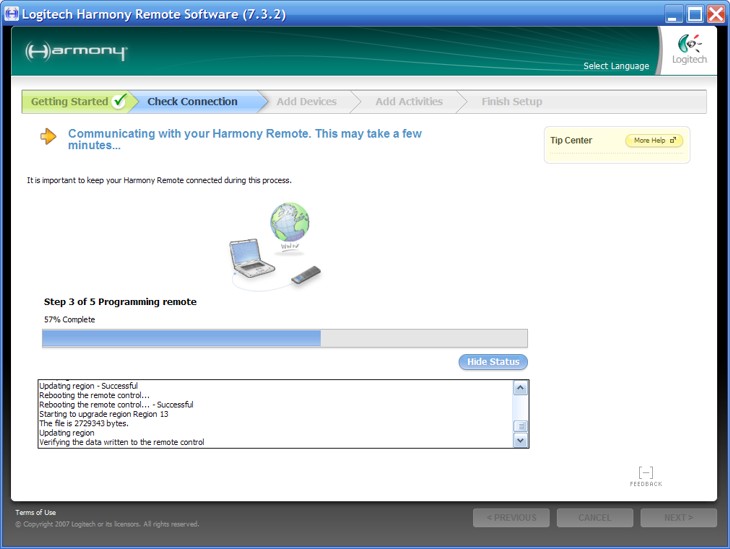This screenshot has height=549, width=730.
Task: Click the Logitech logo icon
Action: click(x=689, y=49)
